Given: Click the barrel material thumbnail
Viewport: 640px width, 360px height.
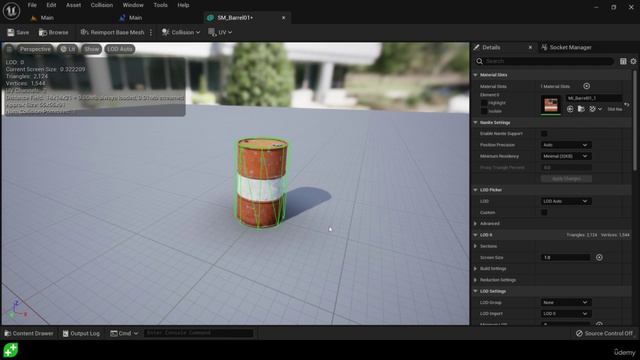Looking at the screenshot, I should click(551, 105).
